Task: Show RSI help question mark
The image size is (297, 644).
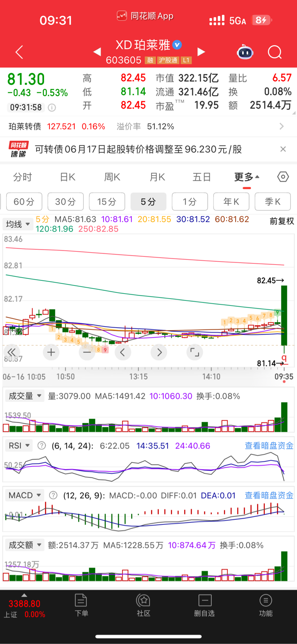Action: tap(42, 446)
